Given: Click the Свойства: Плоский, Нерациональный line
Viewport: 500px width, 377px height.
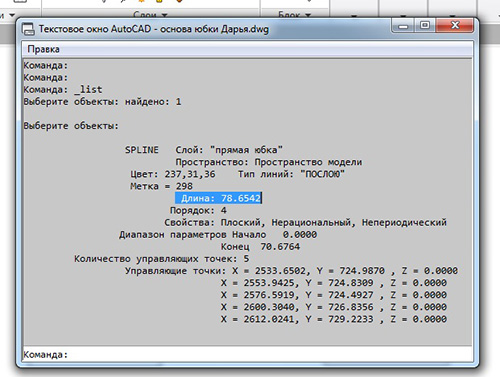Looking at the screenshot, I should click(305, 223).
